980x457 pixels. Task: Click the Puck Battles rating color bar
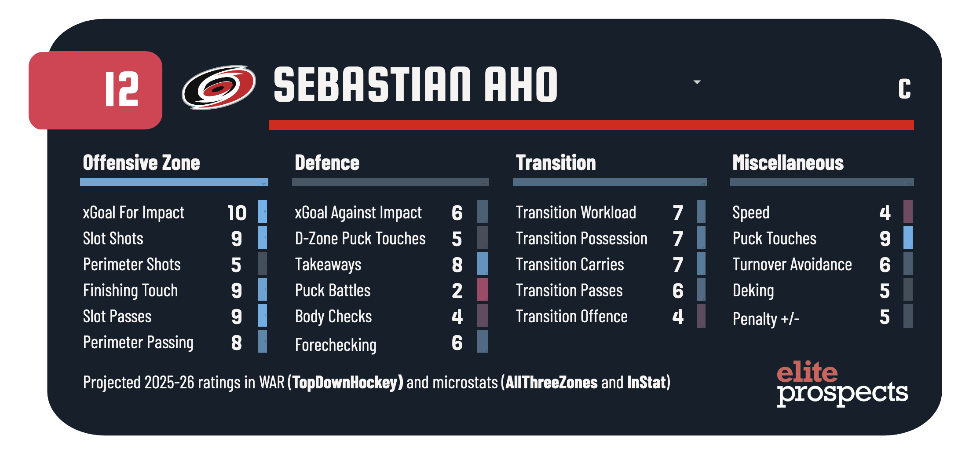[483, 289]
